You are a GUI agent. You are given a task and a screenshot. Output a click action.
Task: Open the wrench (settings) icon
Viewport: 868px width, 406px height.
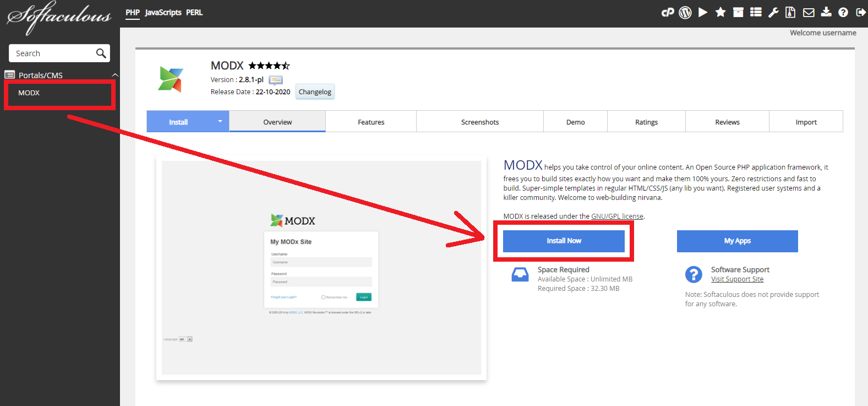[773, 12]
